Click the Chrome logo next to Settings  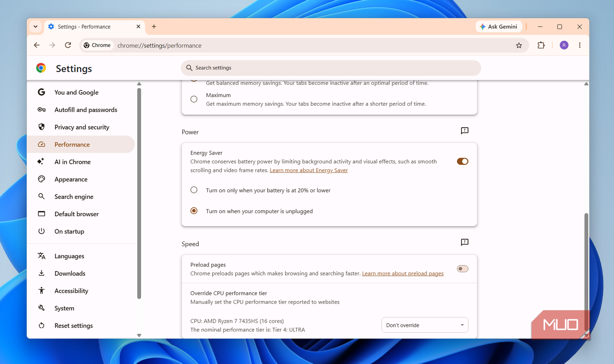coord(41,68)
